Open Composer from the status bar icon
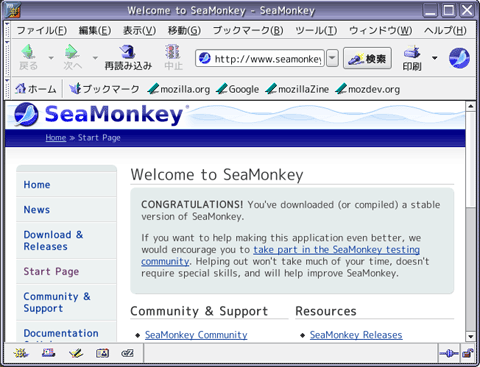Image resolution: width=480 pixels, height=367 pixels. pos(76,353)
